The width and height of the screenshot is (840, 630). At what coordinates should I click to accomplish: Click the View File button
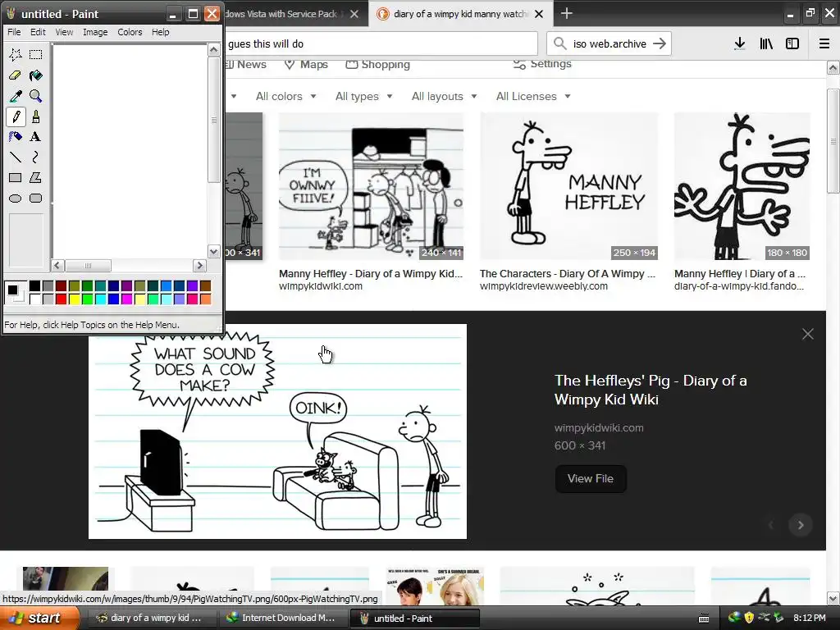tap(591, 478)
